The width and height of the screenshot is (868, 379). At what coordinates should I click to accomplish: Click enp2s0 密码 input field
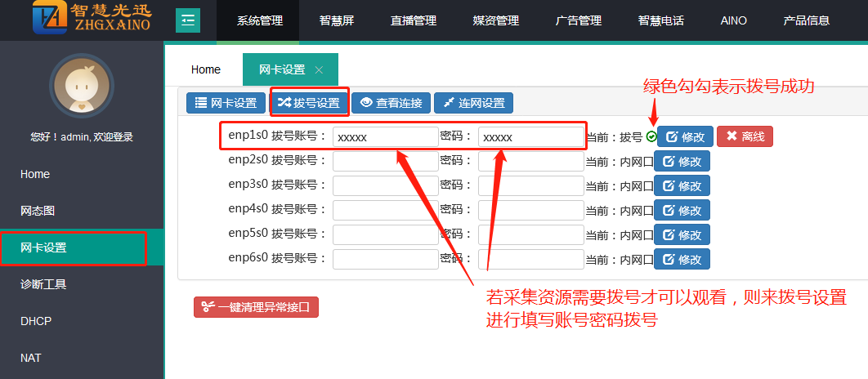pyautogui.click(x=530, y=162)
